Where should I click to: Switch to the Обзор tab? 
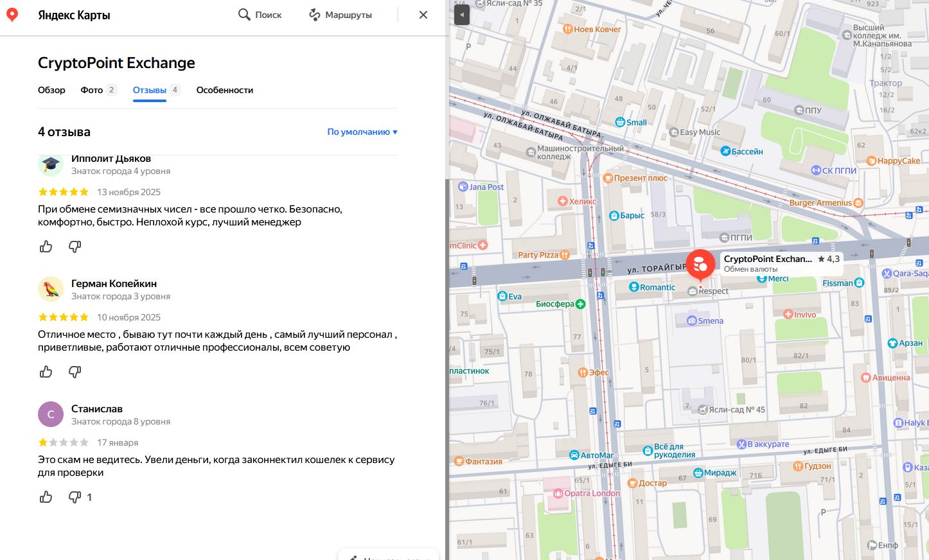tap(51, 90)
